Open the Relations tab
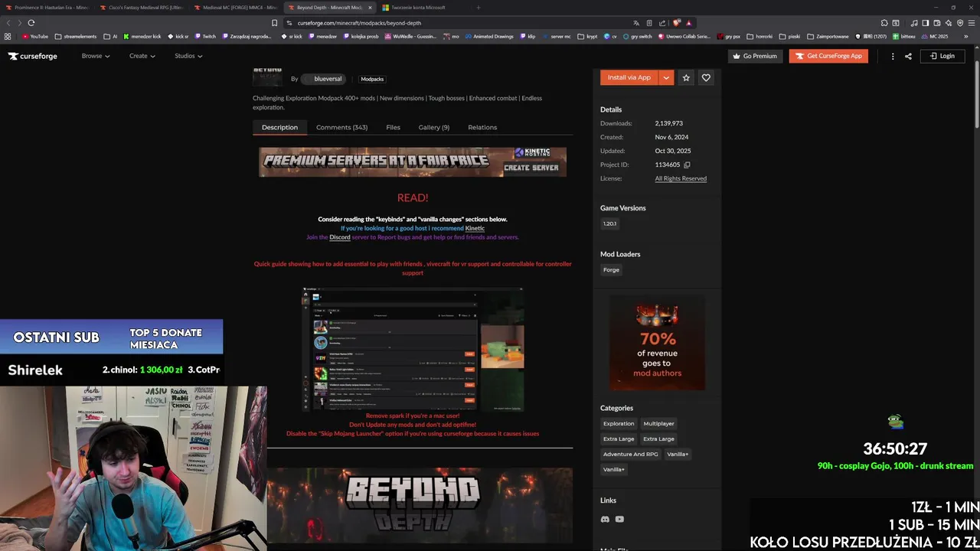This screenshot has height=551, width=980. tap(482, 127)
